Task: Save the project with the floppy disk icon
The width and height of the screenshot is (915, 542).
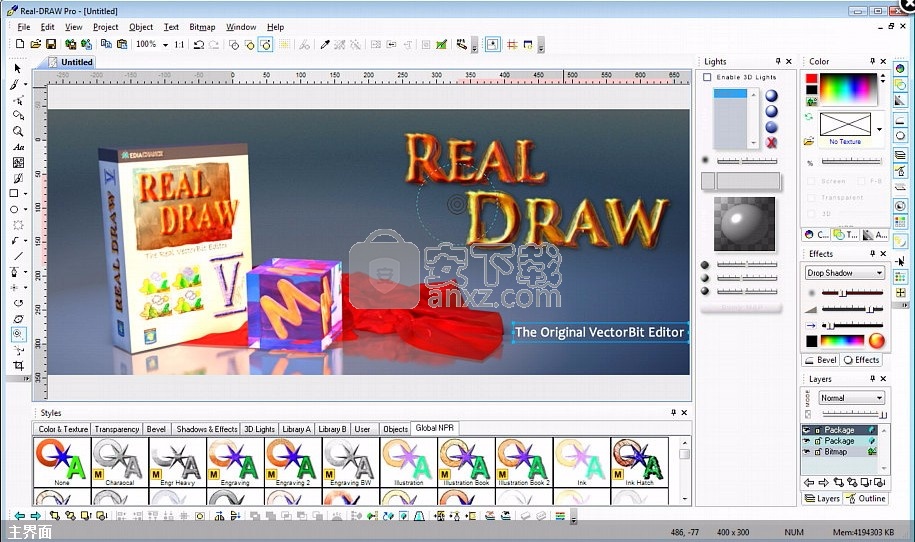Action: click(x=51, y=44)
